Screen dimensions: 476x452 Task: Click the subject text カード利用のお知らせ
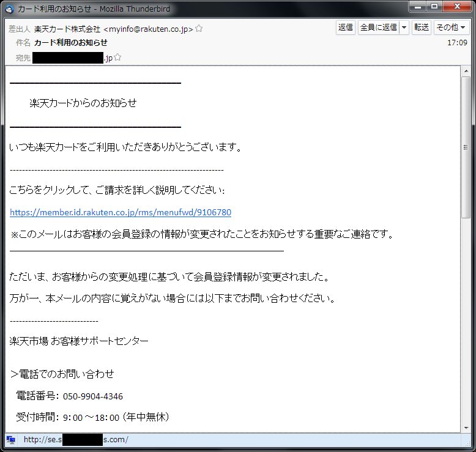tap(71, 42)
